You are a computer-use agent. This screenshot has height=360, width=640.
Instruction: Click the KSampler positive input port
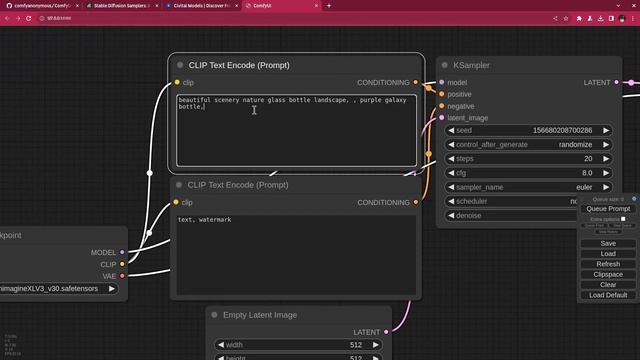(x=442, y=94)
